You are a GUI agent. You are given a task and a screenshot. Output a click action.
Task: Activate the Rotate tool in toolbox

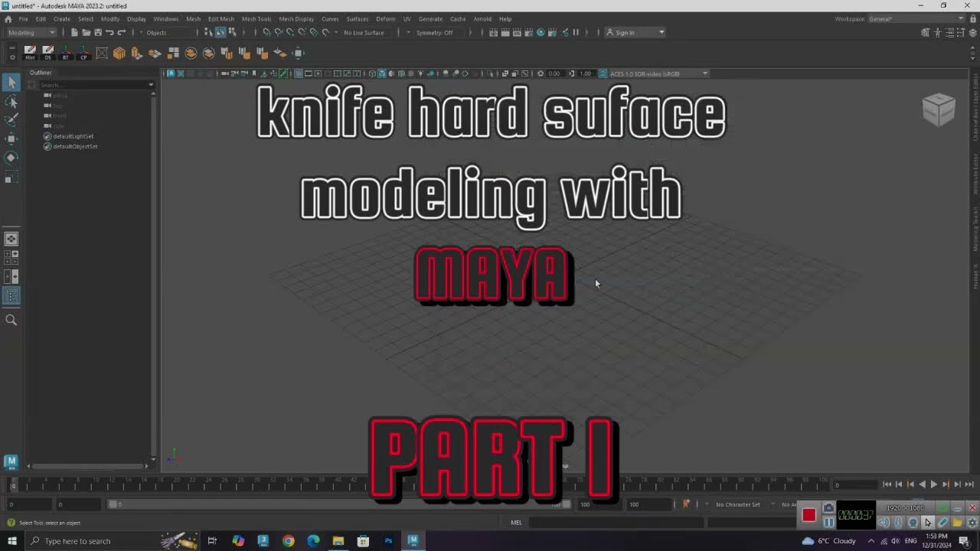(11, 158)
